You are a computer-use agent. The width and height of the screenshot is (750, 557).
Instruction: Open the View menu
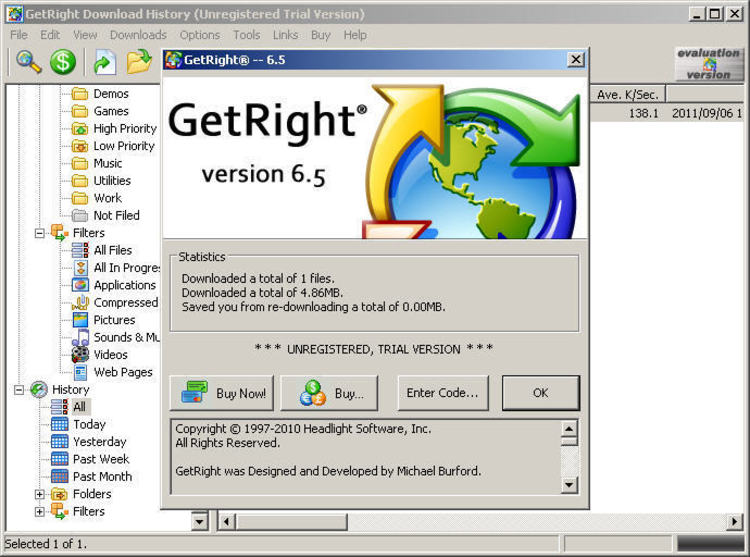(x=85, y=35)
